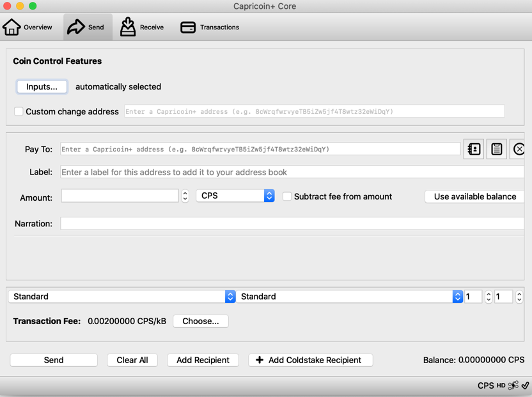Viewport: 532px width, 397px height.
Task: Enable Custom change address checkbox
Action: (19, 111)
